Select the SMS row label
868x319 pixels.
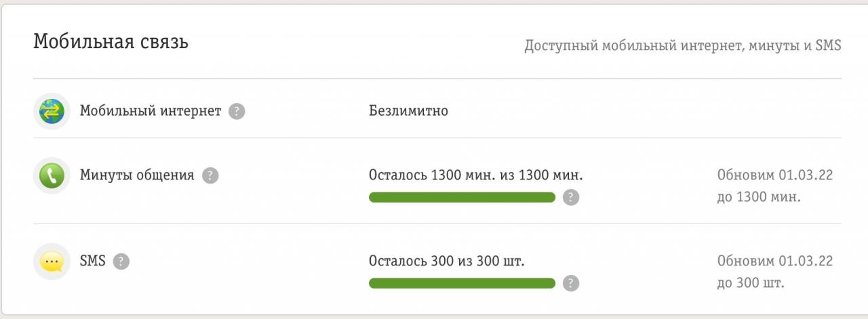(x=92, y=261)
